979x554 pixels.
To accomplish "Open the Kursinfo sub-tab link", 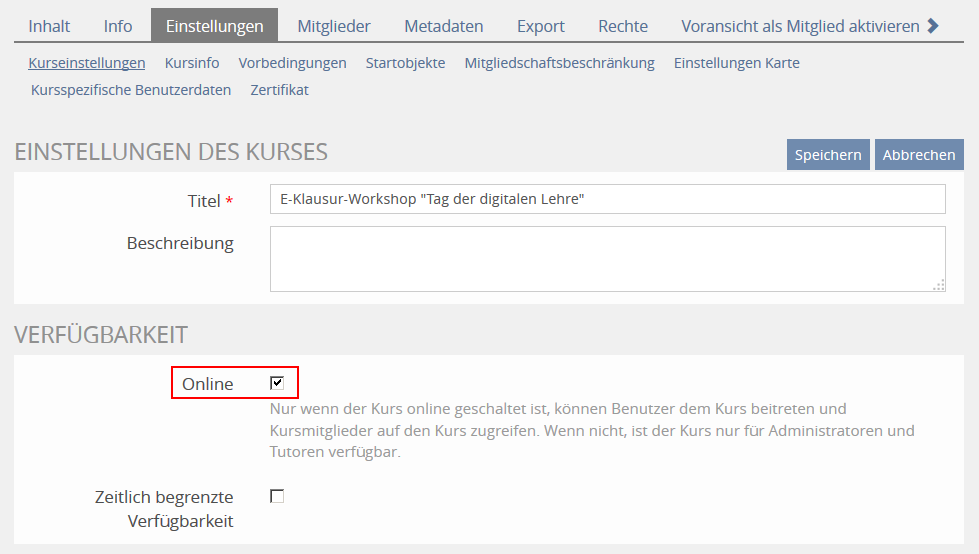I will 192,63.
